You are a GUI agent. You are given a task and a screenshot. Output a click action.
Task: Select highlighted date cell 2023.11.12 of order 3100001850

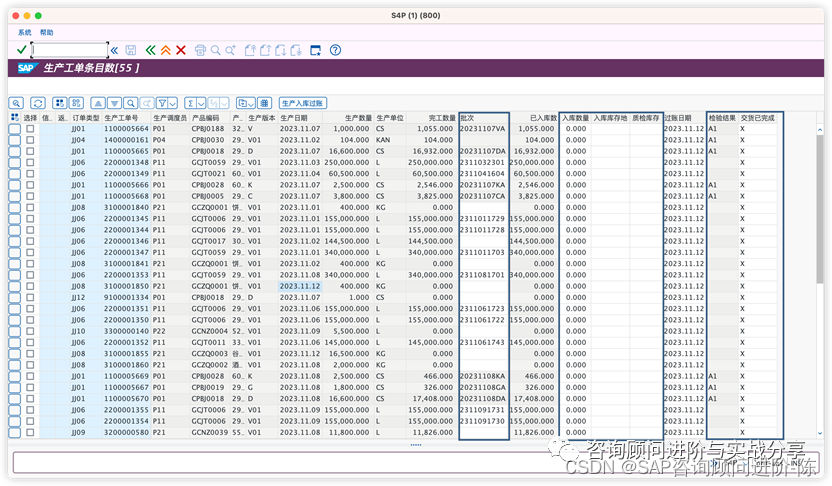pos(300,286)
